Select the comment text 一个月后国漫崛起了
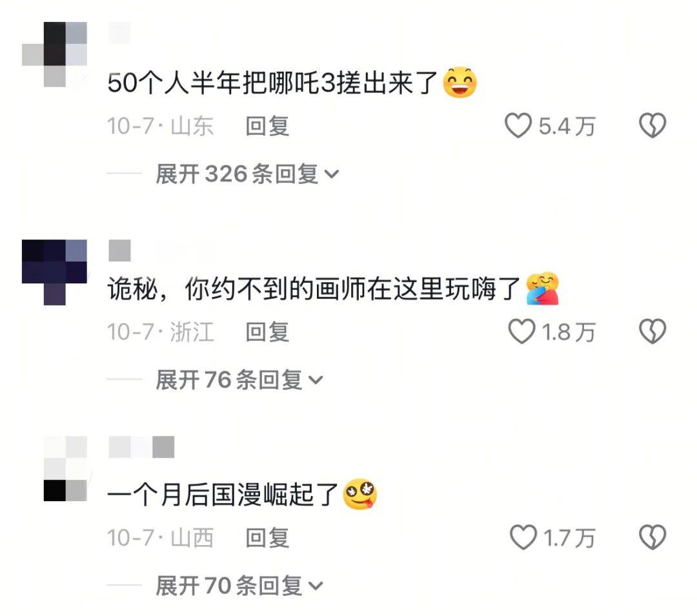This screenshot has height=616, width=697. click(223, 495)
